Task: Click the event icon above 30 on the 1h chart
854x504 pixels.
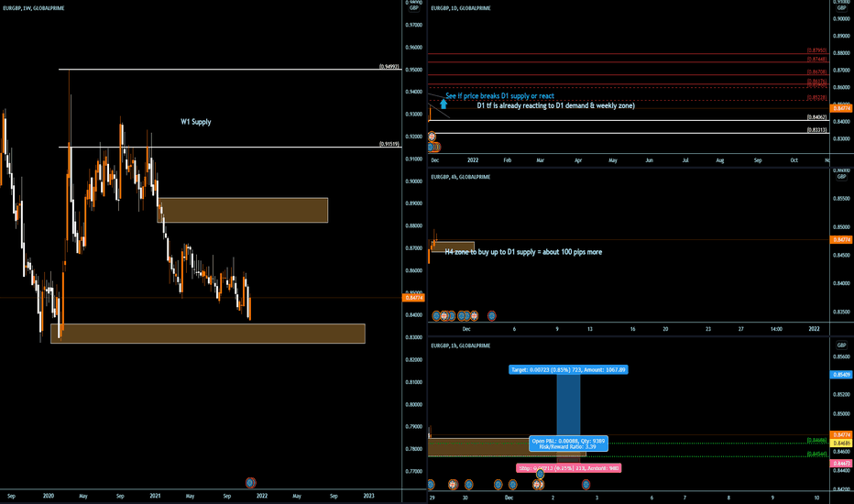Action: coord(468,485)
